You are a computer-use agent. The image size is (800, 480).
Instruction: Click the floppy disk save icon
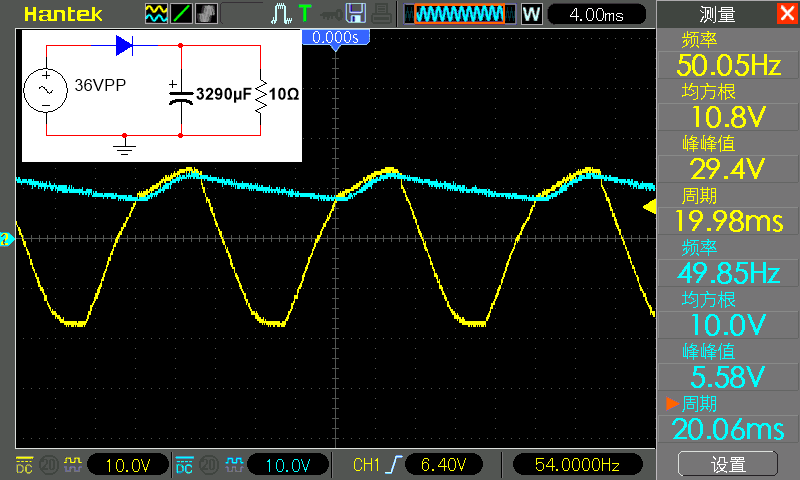click(x=355, y=14)
